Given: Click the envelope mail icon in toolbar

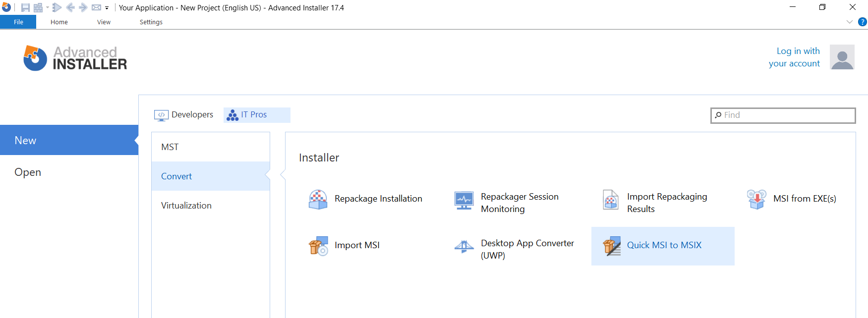Looking at the screenshot, I should pos(97,7).
